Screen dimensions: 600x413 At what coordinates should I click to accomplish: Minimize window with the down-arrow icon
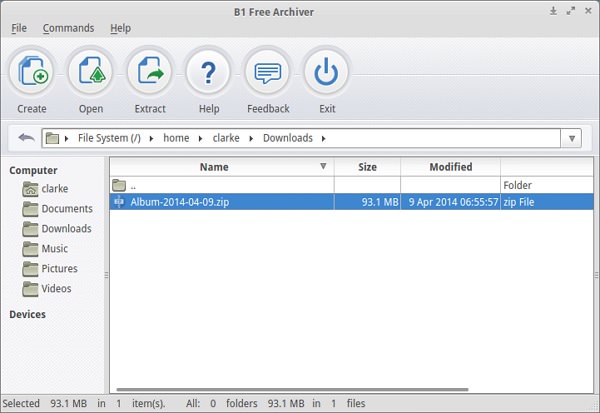click(x=553, y=11)
